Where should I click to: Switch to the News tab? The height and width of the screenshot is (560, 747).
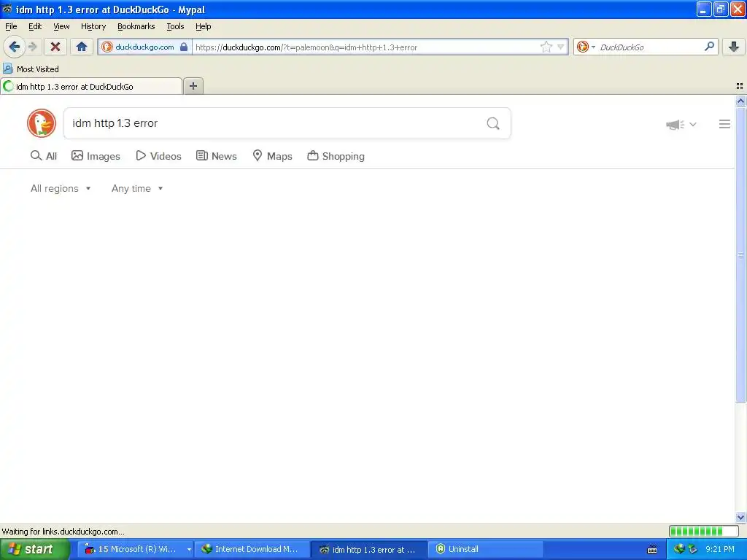(216, 156)
